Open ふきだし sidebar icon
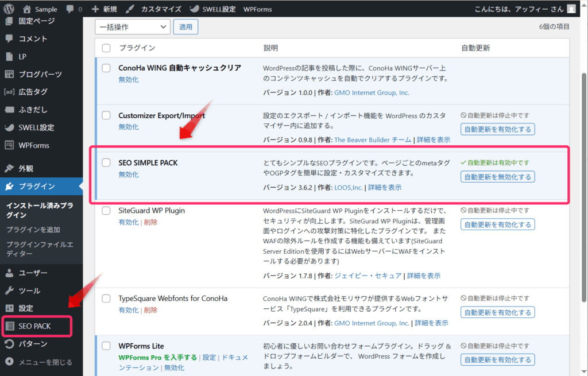588x376 pixels. pos(9,110)
